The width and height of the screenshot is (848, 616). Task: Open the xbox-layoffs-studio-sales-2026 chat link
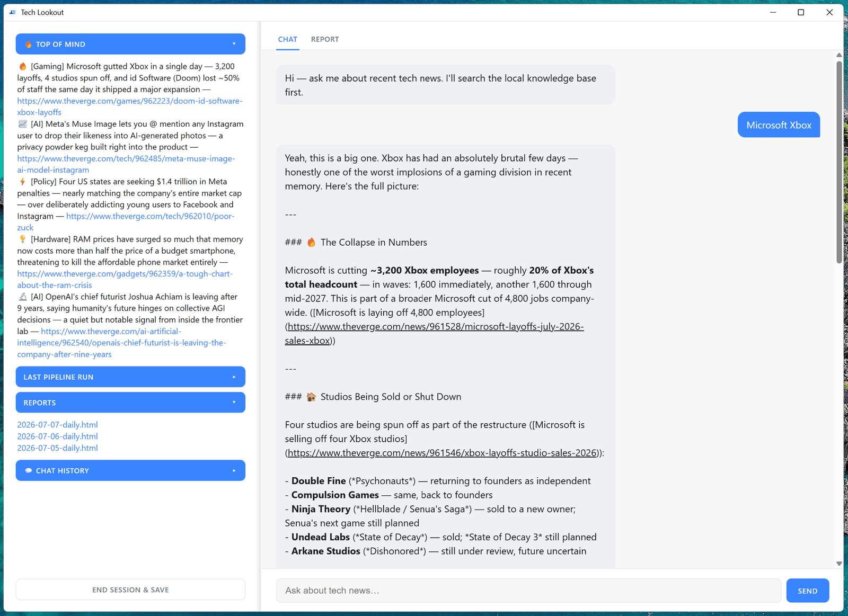tap(442, 453)
